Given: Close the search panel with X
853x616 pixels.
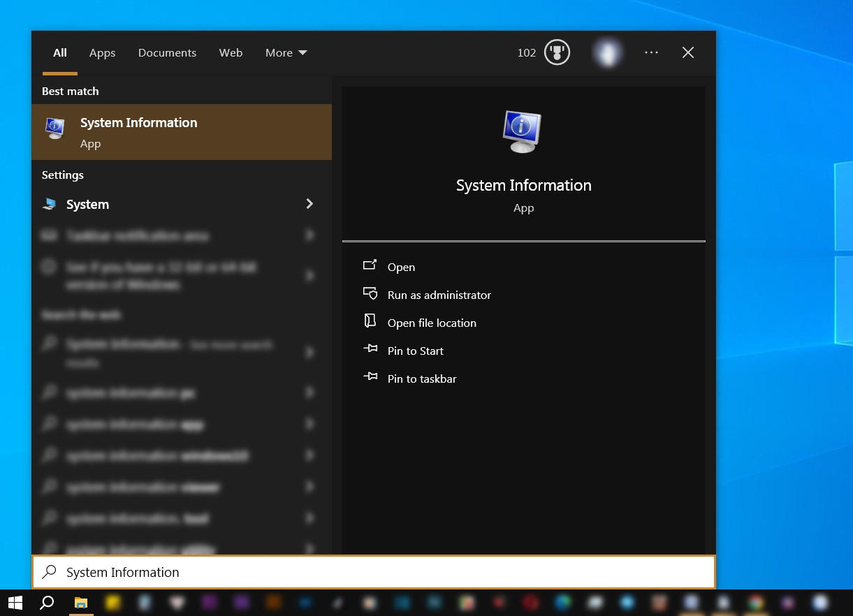Looking at the screenshot, I should point(688,52).
